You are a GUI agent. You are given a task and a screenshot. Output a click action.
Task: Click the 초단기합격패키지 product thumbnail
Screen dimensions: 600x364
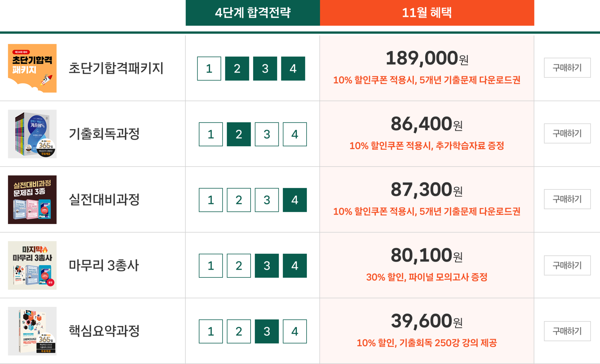(x=32, y=68)
